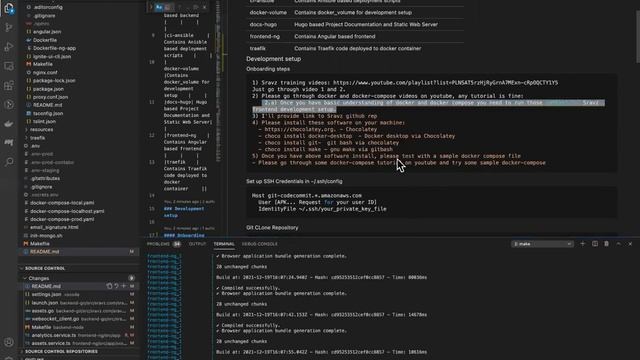The height and width of the screenshot is (360, 640).
Task: Switch to Problems tab
Action: pyautogui.click(x=158, y=244)
